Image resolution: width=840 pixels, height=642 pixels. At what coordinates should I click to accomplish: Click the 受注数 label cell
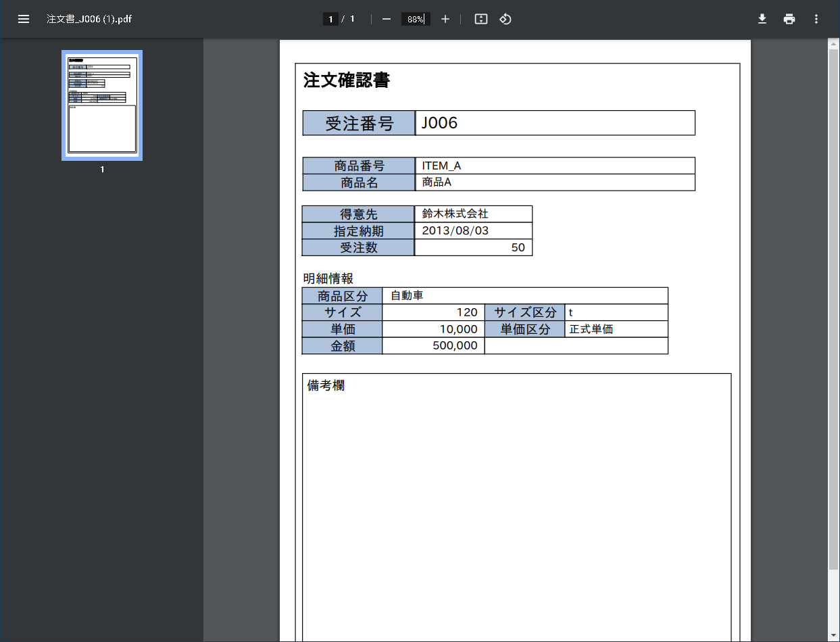[358, 247]
